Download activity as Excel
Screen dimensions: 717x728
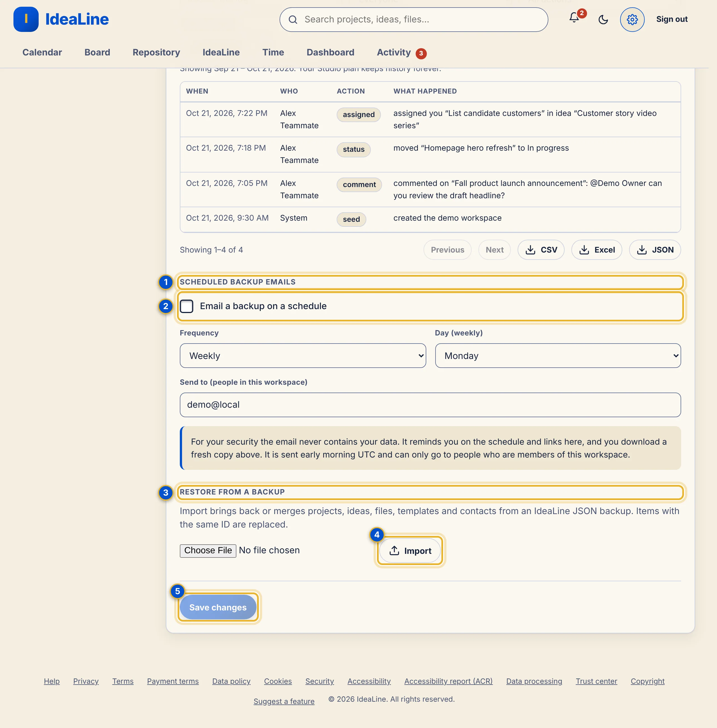597,249
